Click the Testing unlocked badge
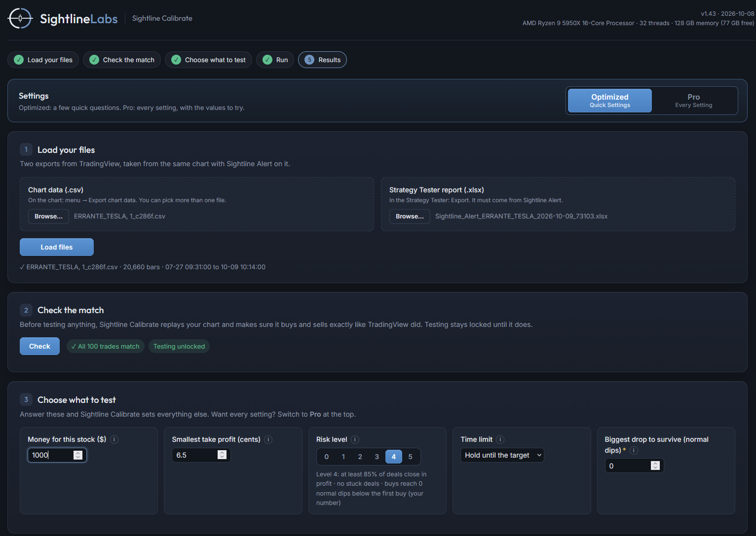 click(179, 346)
